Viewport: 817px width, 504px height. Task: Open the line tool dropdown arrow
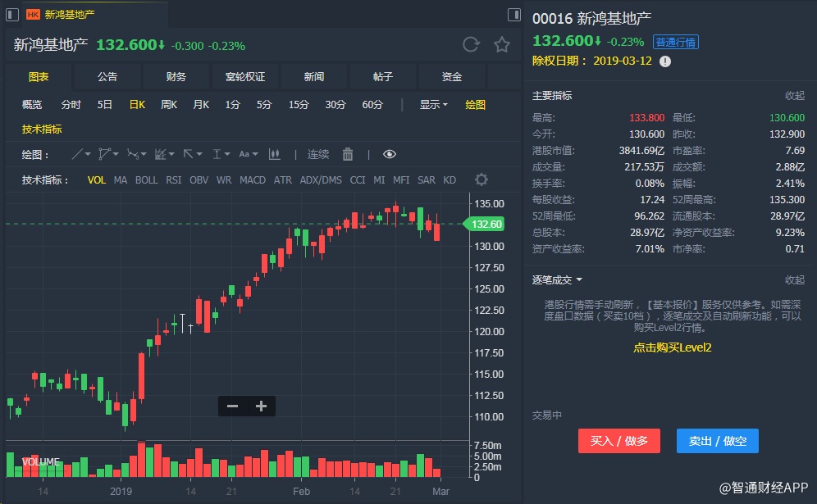tap(88, 154)
